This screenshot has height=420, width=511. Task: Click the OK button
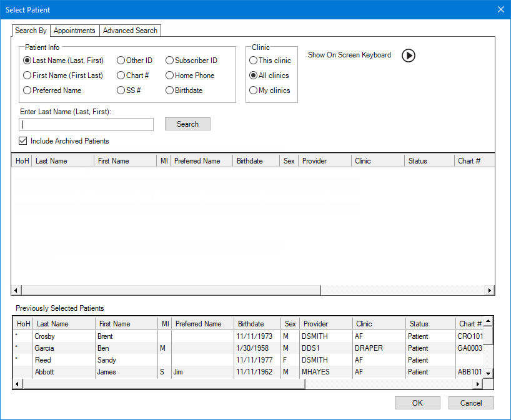pos(417,403)
